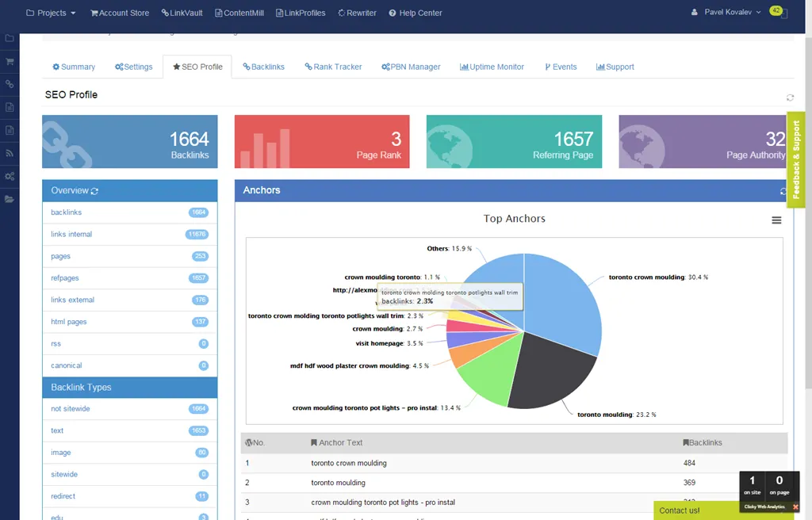812x520 pixels.
Task: Switch to the Summary tab
Action: (x=74, y=67)
